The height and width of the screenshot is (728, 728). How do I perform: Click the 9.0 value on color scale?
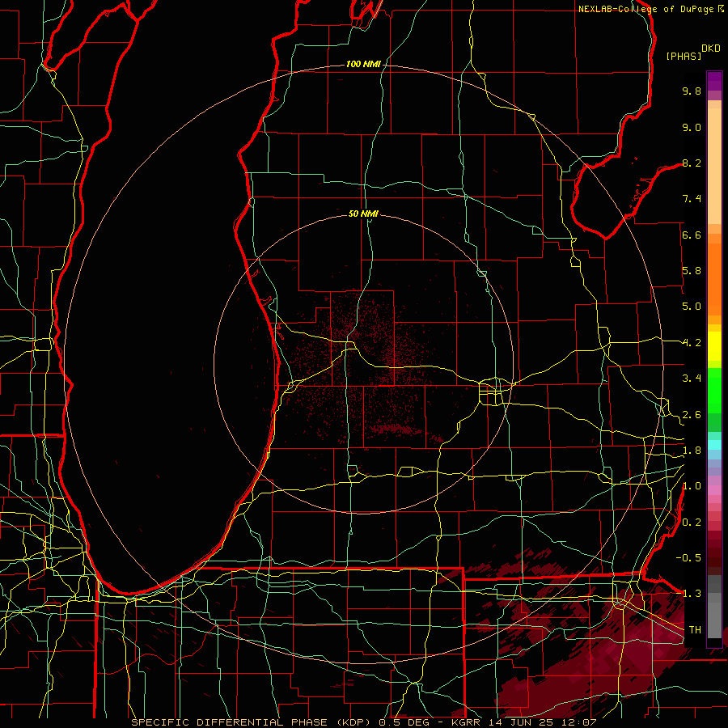[692, 127]
